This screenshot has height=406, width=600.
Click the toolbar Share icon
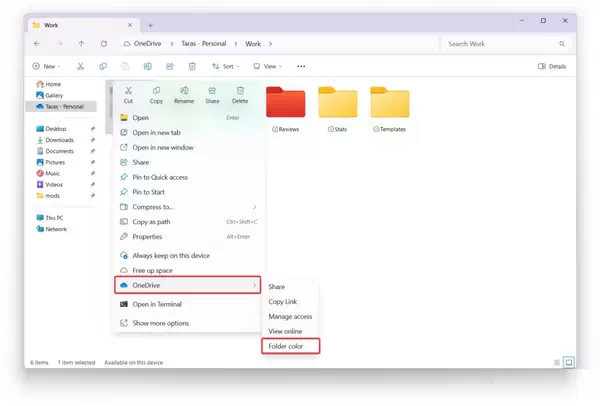[170, 66]
